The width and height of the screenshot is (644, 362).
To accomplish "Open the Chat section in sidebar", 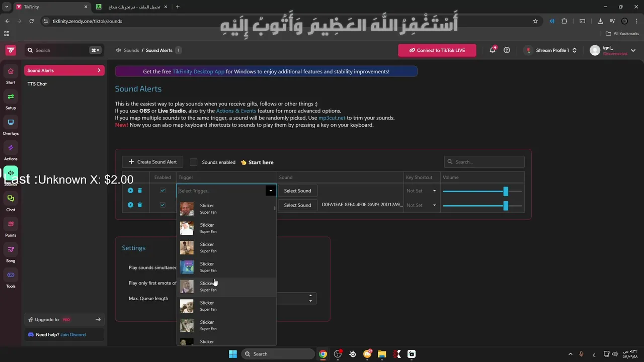I will point(11,203).
